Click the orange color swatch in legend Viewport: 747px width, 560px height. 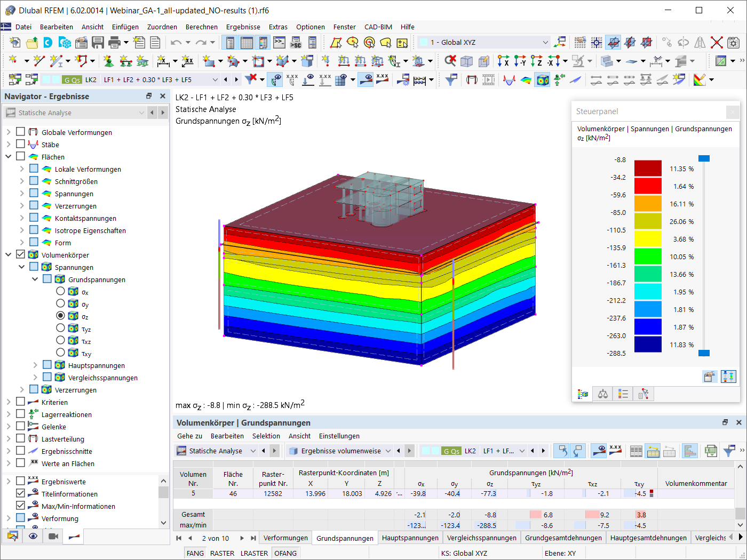648,203
